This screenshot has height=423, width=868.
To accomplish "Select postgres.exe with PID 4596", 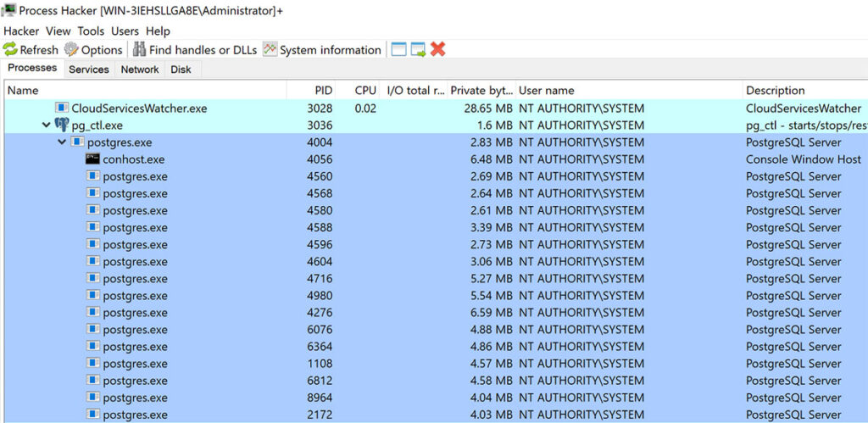I will tap(437, 245).
